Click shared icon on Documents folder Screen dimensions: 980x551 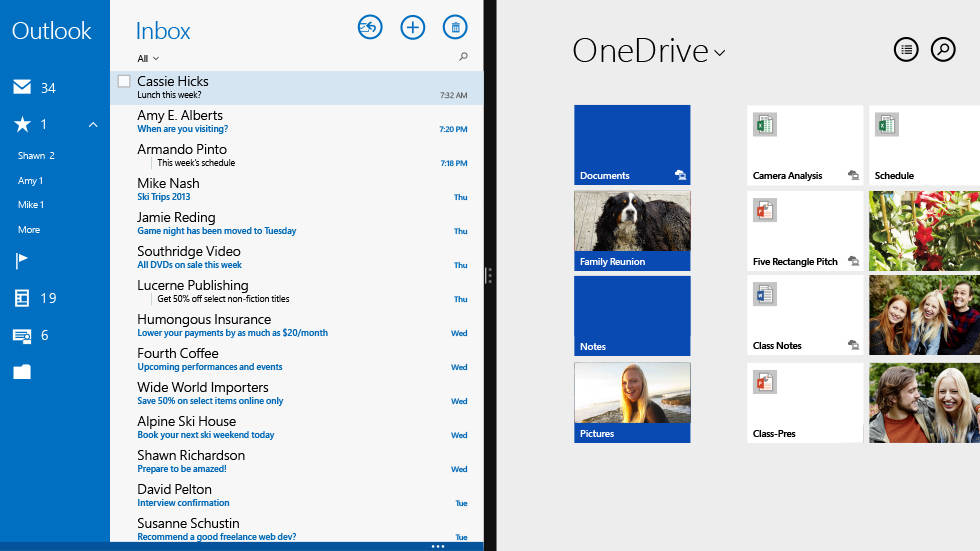[x=681, y=176]
